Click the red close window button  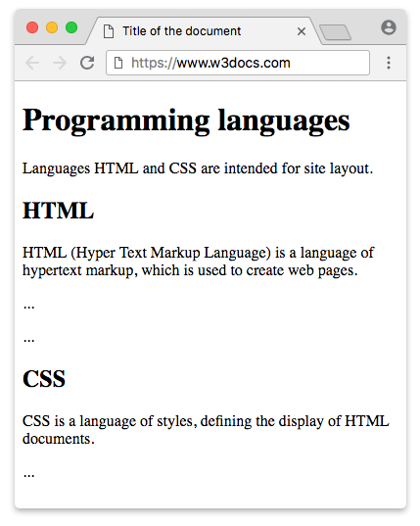pos(32,27)
